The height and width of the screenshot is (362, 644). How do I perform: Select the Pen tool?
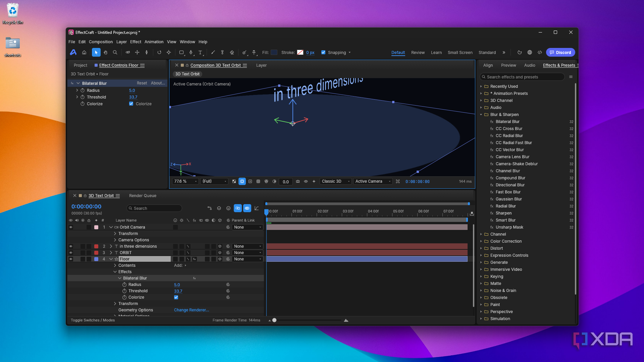[x=191, y=53]
